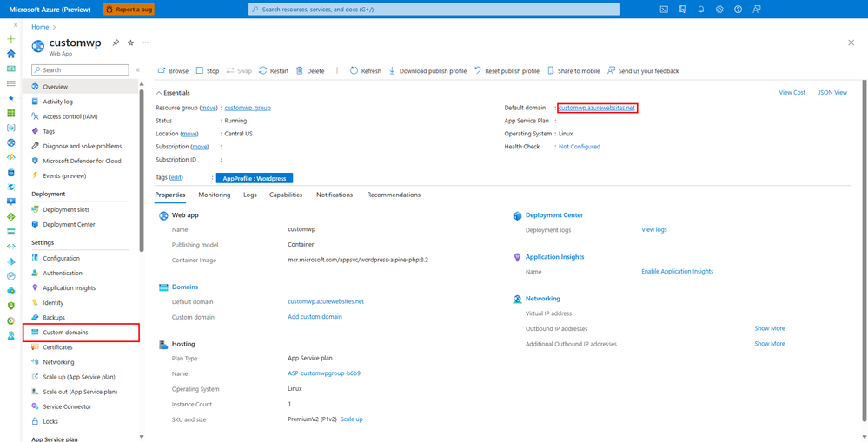Stop the web app
The image size is (868, 442).
(208, 71)
